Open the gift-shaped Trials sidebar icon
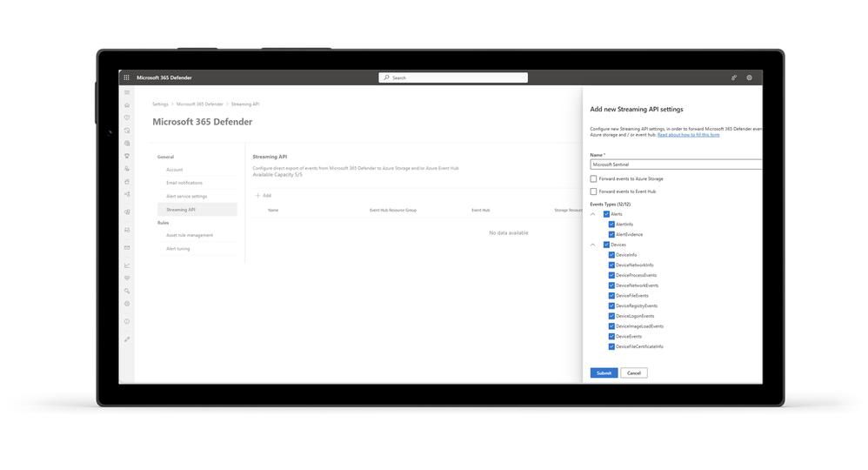Viewport: 868px width, 470px height. (x=127, y=182)
